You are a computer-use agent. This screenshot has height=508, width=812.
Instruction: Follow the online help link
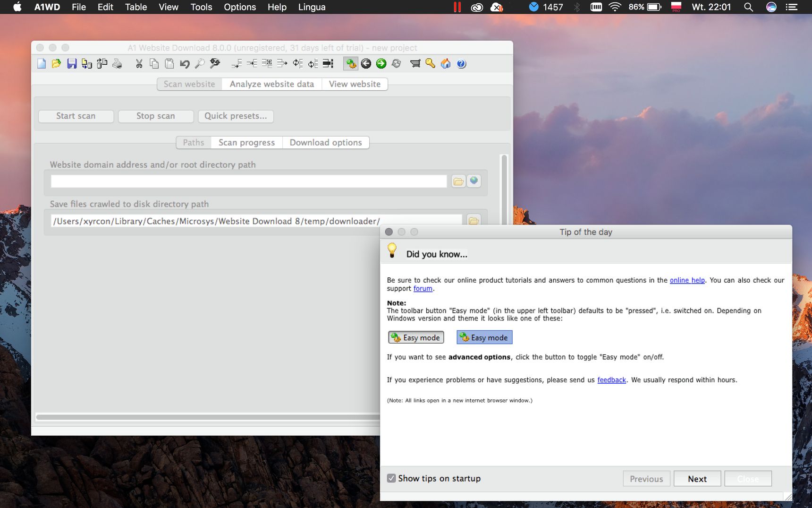(x=687, y=280)
